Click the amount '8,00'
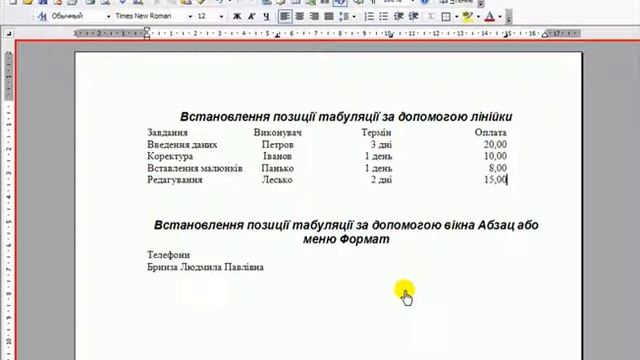This screenshot has width=640, height=360. coord(498,168)
